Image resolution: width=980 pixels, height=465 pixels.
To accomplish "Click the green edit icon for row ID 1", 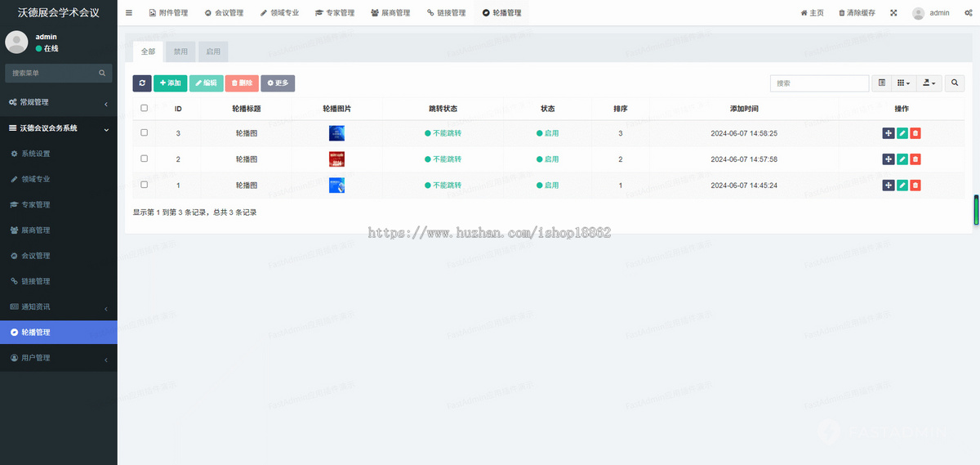I will click(902, 186).
